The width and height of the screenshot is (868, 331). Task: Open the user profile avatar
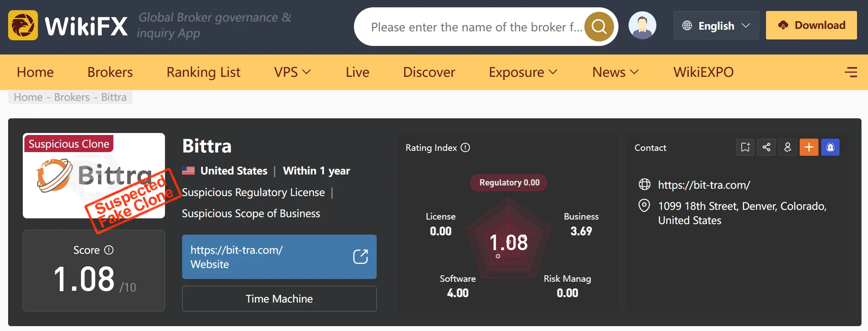click(x=642, y=25)
